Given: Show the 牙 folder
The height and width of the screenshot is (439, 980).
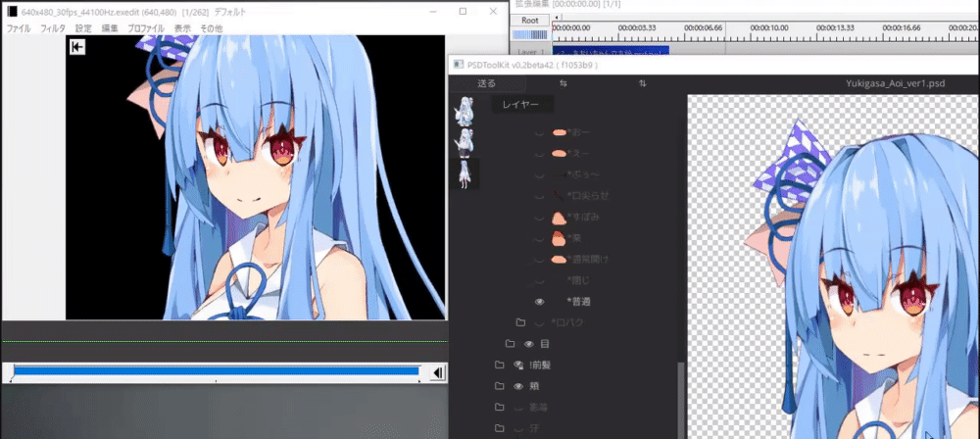Looking at the screenshot, I should 517,429.
